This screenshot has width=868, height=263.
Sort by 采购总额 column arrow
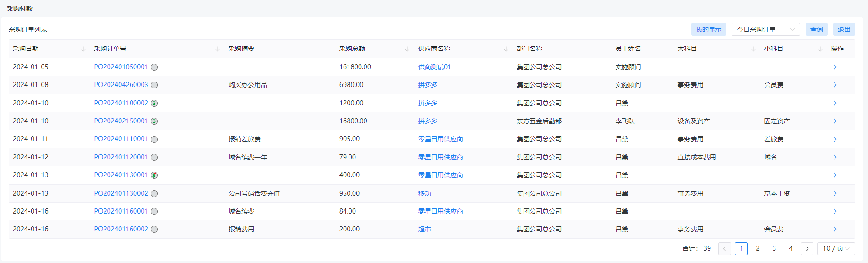(x=407, y=49)
